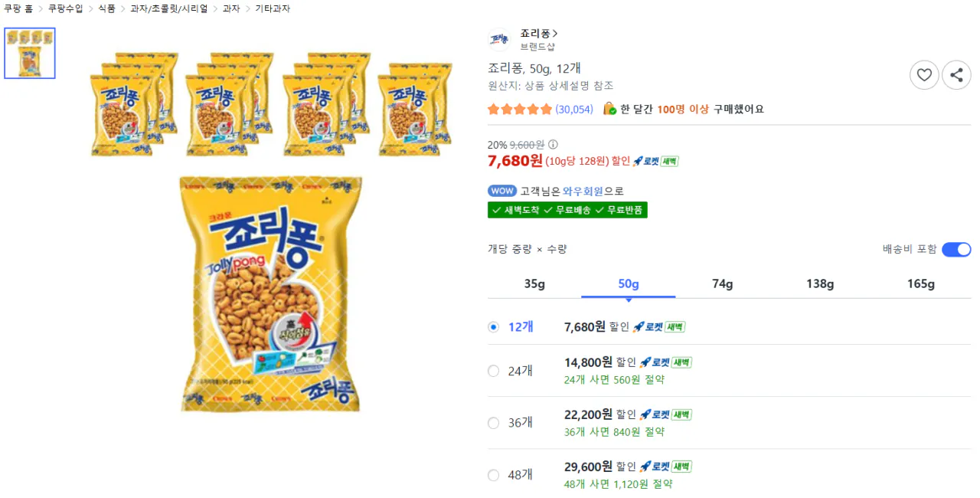The width and height of the screenshot is (980, 498).
Task: Click the product thumbnail in the gallery
Action: tap(29, 53)
